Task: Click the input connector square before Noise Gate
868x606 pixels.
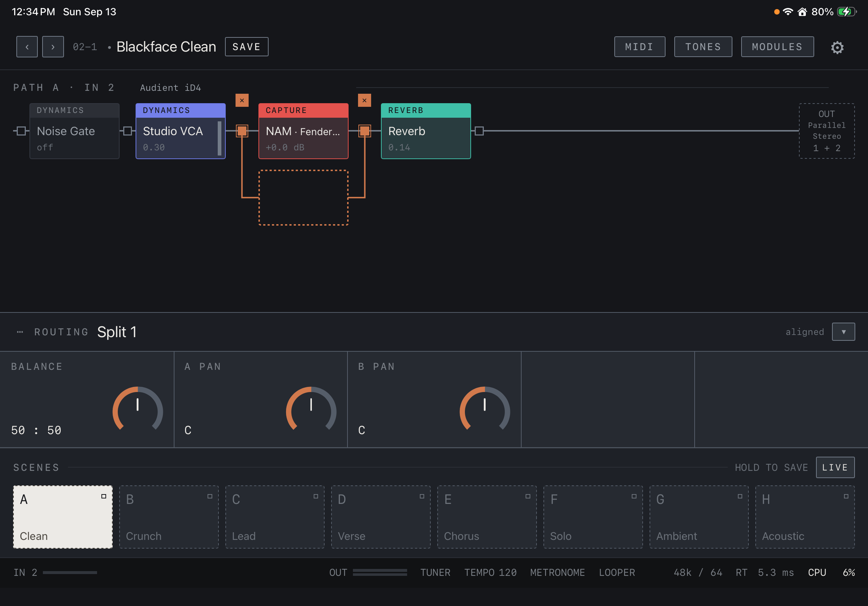Action: pyautogui.click(x=21, y=131)
